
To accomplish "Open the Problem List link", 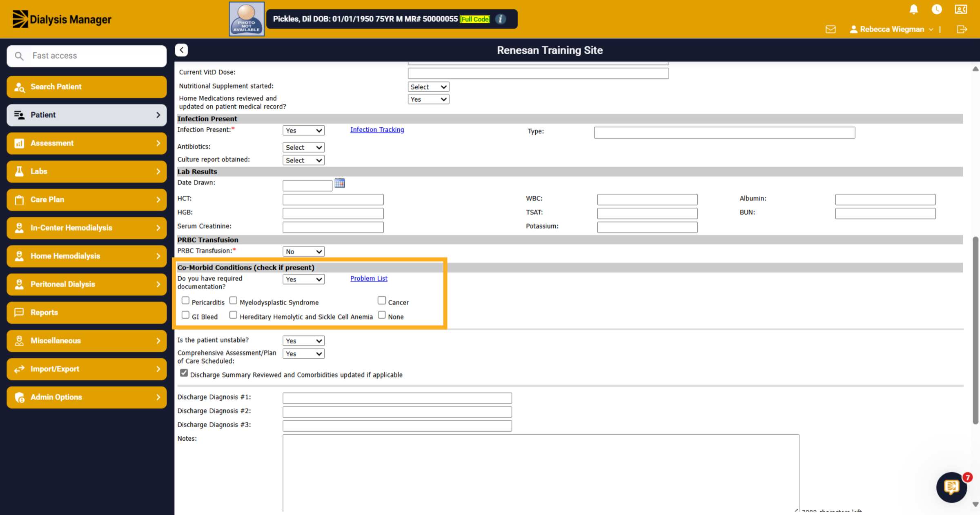I will (369, 278).
